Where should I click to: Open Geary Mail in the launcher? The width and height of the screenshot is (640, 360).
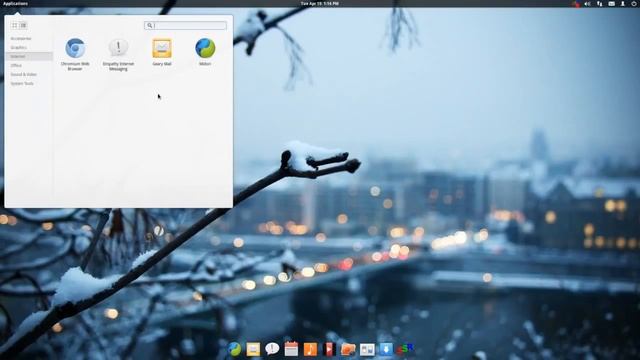(x=162, y=52)
